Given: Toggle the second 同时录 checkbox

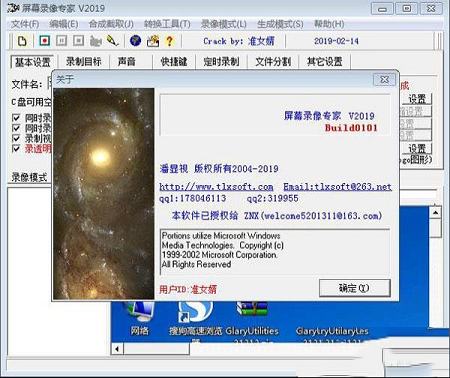Looking at the screenshot, I should point(16,128).
